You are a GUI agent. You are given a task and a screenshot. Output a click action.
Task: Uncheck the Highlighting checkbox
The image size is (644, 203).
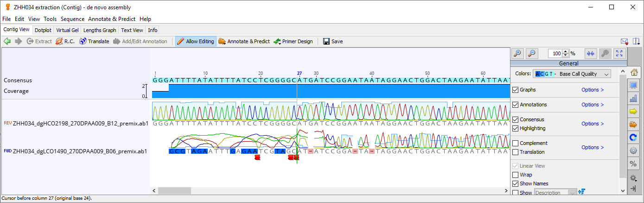tap(515, 128)
